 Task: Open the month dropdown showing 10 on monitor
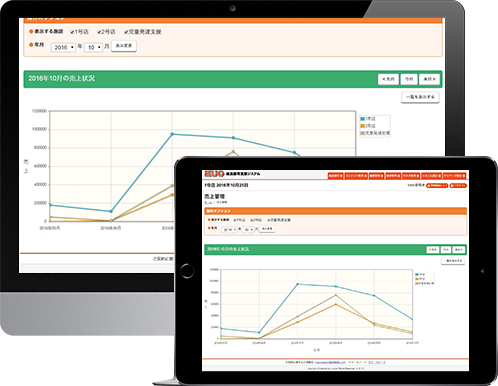[93, 47]
